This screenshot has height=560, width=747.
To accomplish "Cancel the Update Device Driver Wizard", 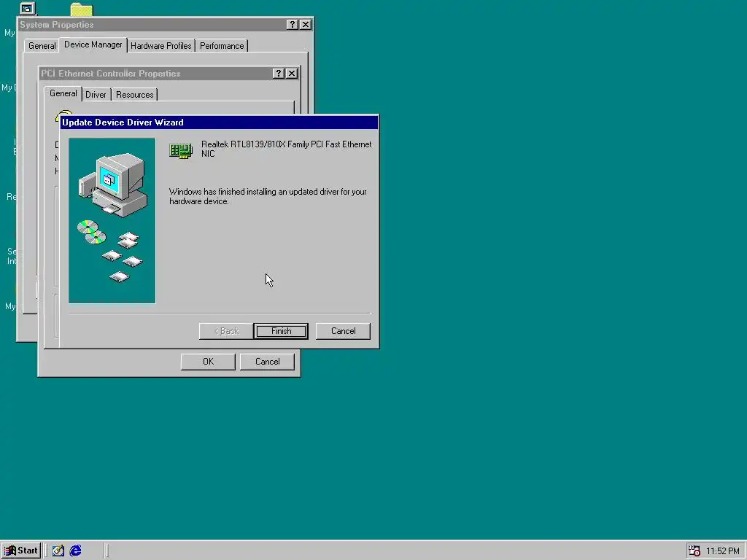I will (x=343, y=331).
